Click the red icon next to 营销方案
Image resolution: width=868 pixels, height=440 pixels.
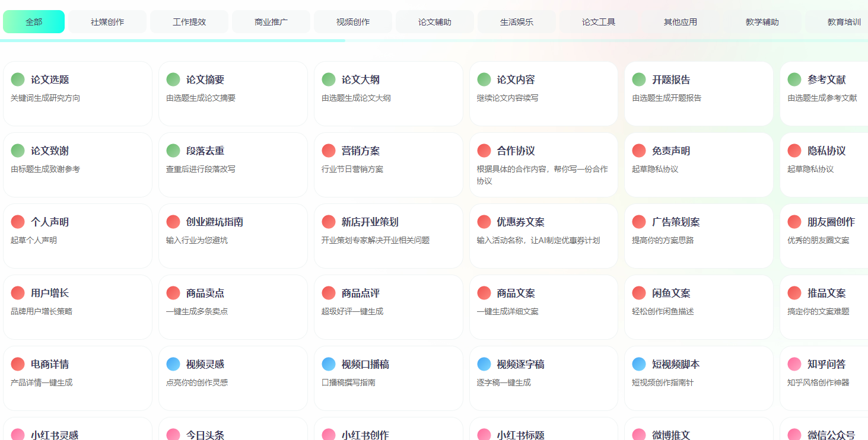(329, 151)
